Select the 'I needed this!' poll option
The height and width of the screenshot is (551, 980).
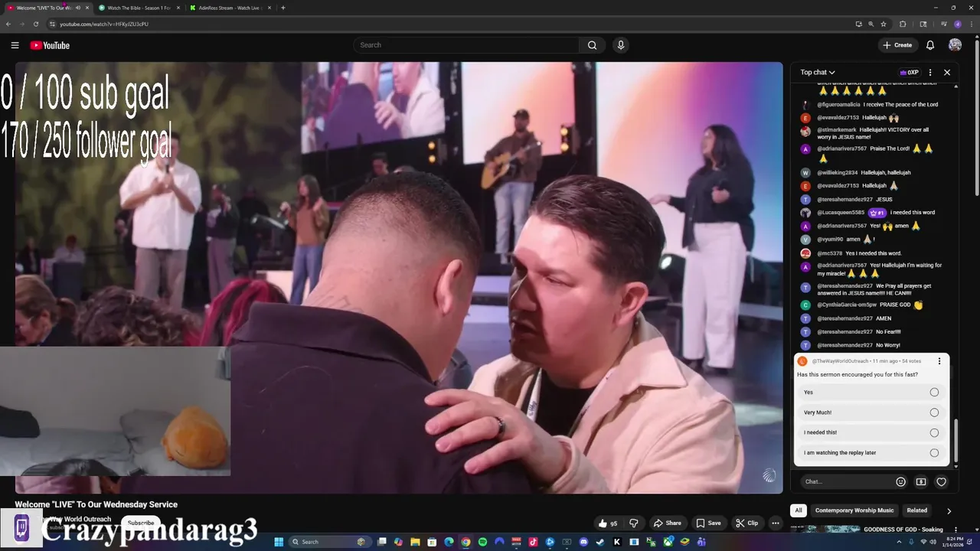[871, 432]
